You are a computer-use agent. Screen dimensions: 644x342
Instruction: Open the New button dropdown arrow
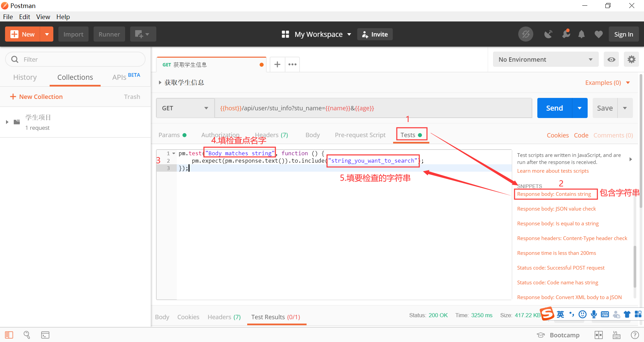(47, 34)
